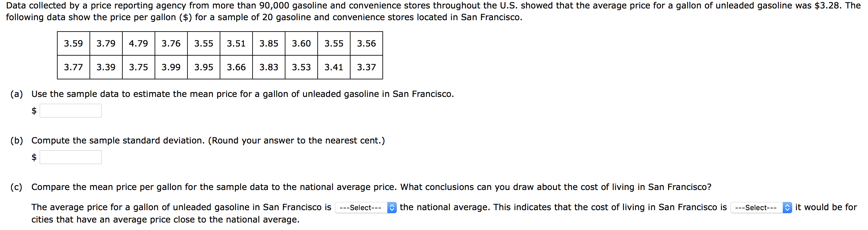Select the table cell showing 3.37

(366, 67)
